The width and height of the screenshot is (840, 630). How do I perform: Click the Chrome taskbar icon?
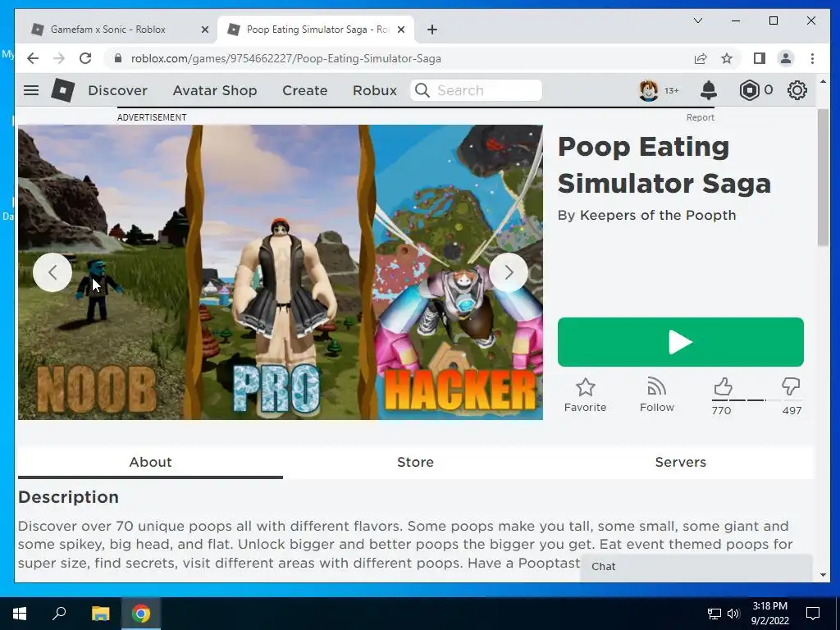tap(141, 614)
